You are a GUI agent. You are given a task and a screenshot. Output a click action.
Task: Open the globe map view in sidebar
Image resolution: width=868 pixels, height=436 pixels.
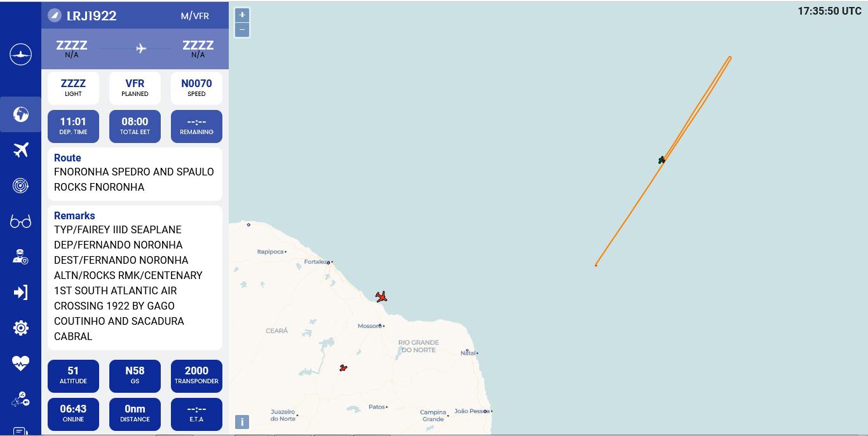[x=20, y=114]
